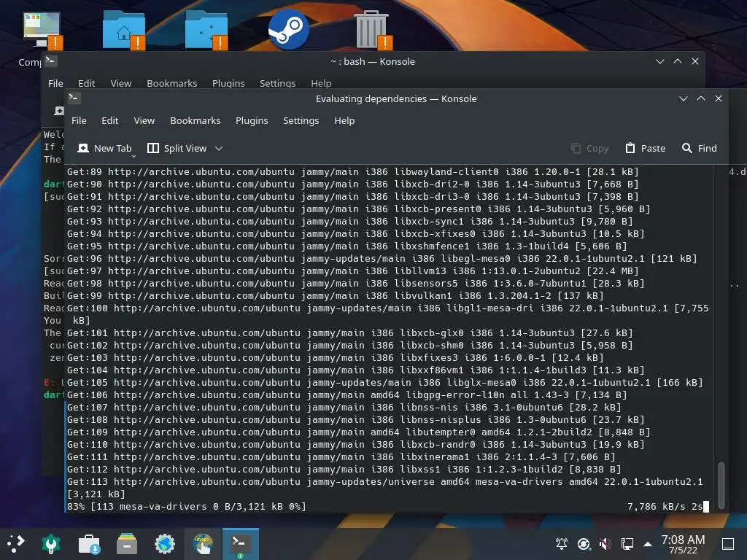
Task: Click the Konsole icon in bash window titlebar
Action: tap(50, 61)
